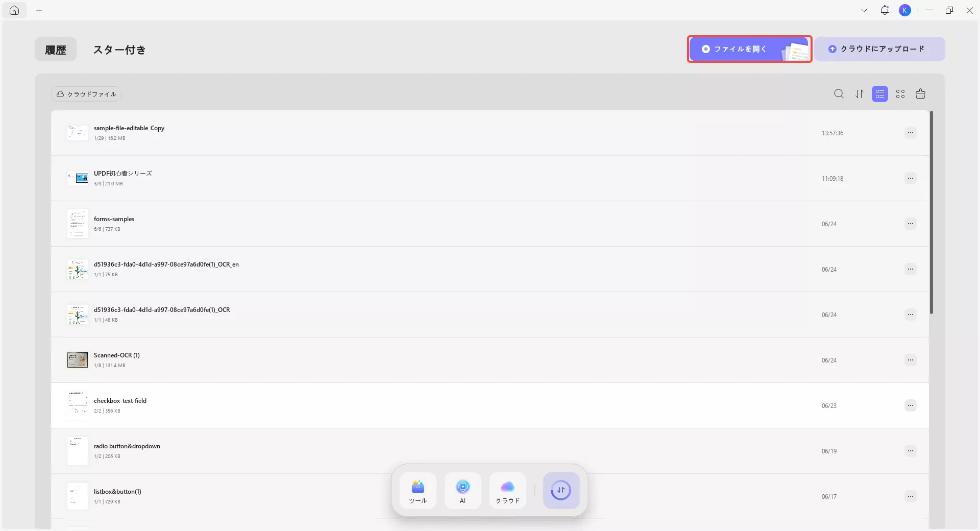This screenshot has width=980, height=531.
Task: Click the ファイルを開く button
Action: [749, 49]
